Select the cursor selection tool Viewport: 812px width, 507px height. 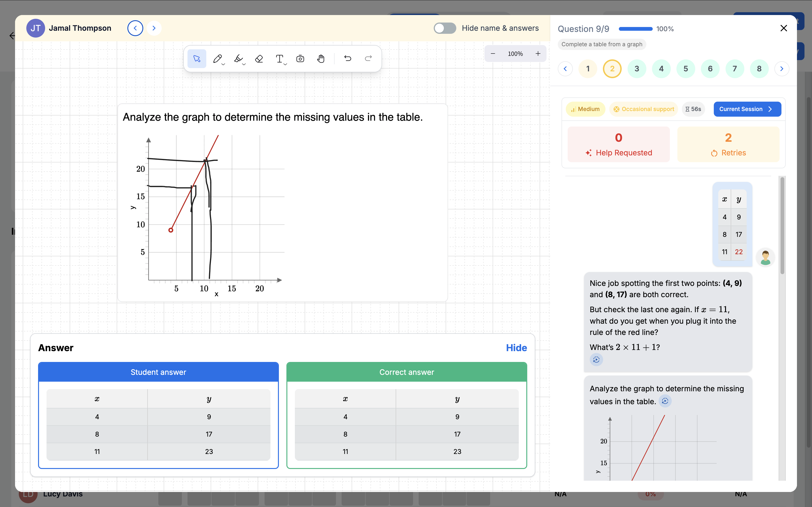pyautogui.click(x=197, y=59)
